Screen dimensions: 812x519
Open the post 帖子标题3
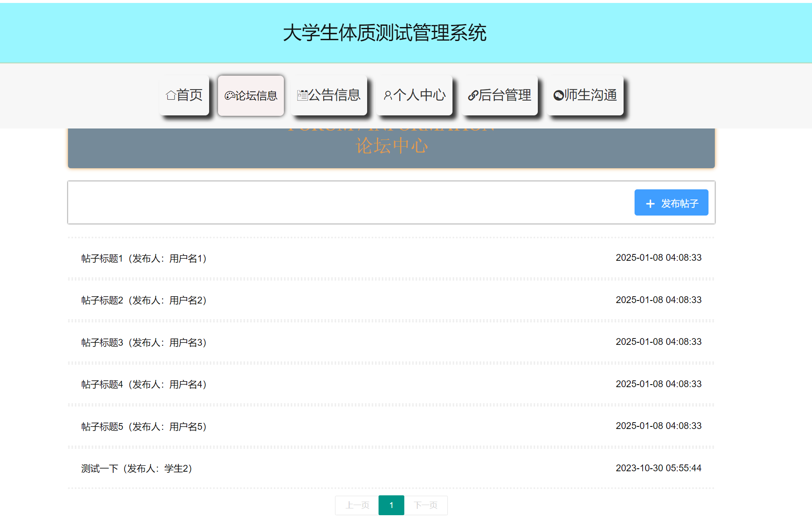tap(144, 342)
